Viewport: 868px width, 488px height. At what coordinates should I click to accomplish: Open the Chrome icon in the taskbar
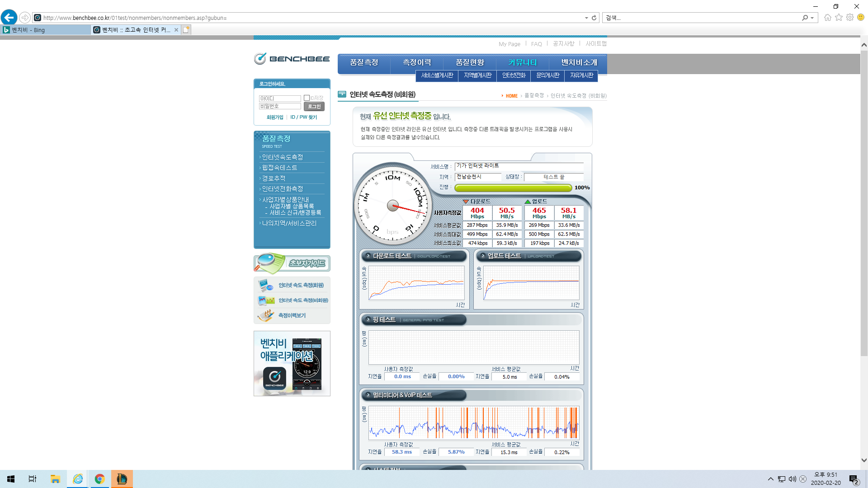click(99, 479)
